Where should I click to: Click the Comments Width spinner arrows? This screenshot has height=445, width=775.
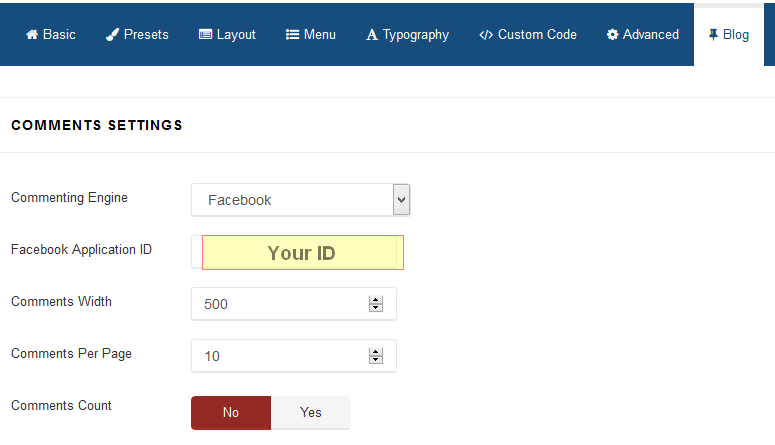click(376, 304)
